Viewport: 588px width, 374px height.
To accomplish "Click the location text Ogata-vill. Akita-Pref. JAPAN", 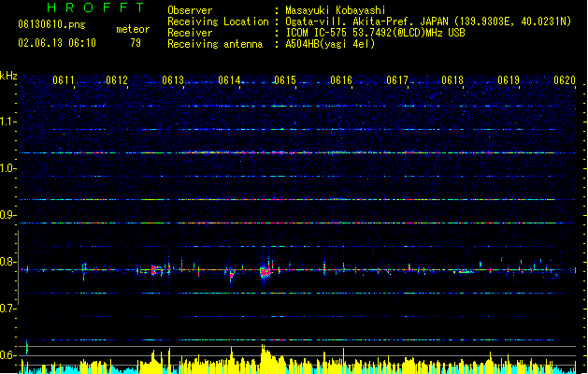I will point(366,22).
